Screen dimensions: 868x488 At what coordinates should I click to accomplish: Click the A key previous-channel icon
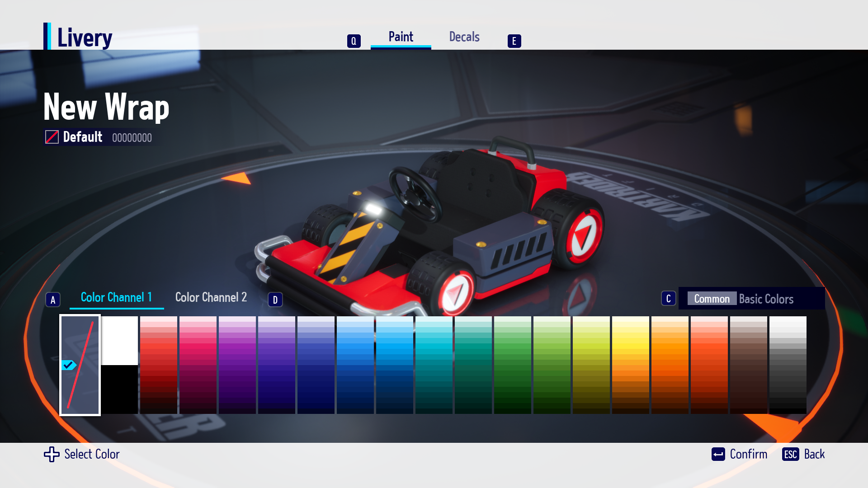(x=53, y=300)
